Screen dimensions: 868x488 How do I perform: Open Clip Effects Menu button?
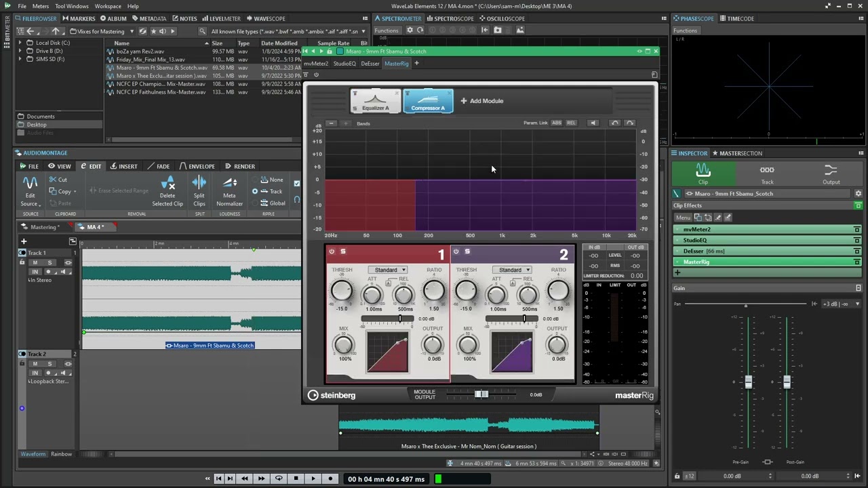coord(683,218)
